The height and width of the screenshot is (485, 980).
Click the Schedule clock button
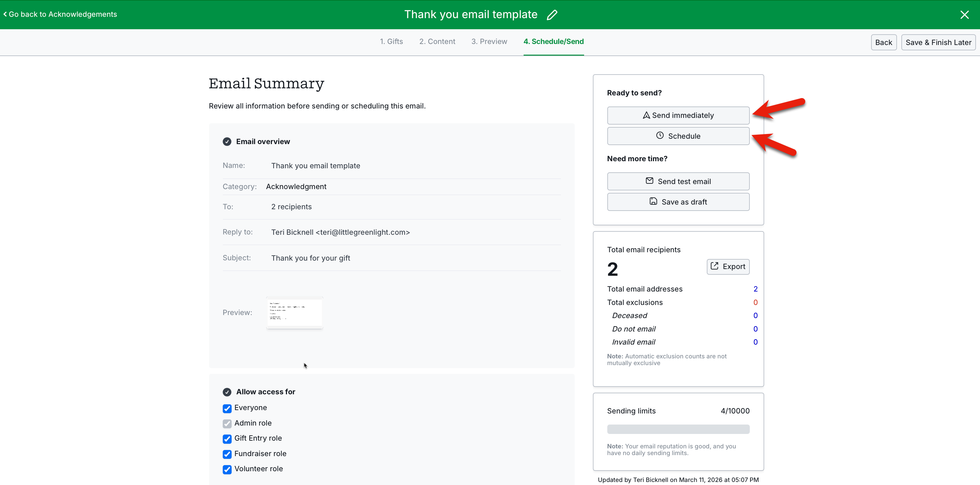[x=678, y=136]
